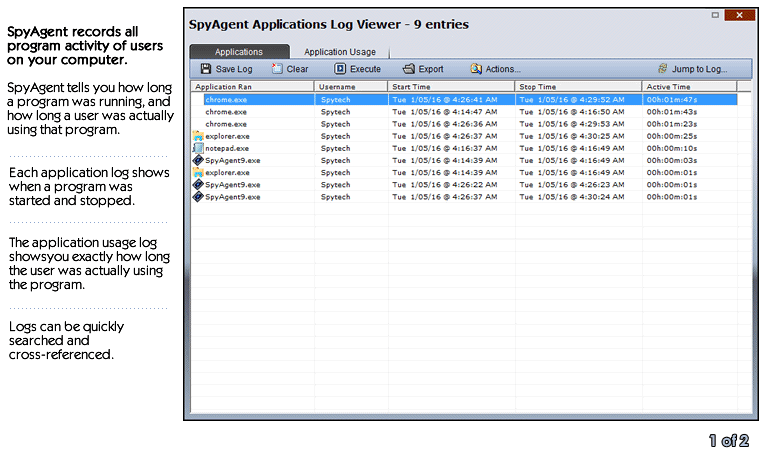Click the 1 of 2 page indicator

coord(729,440)
